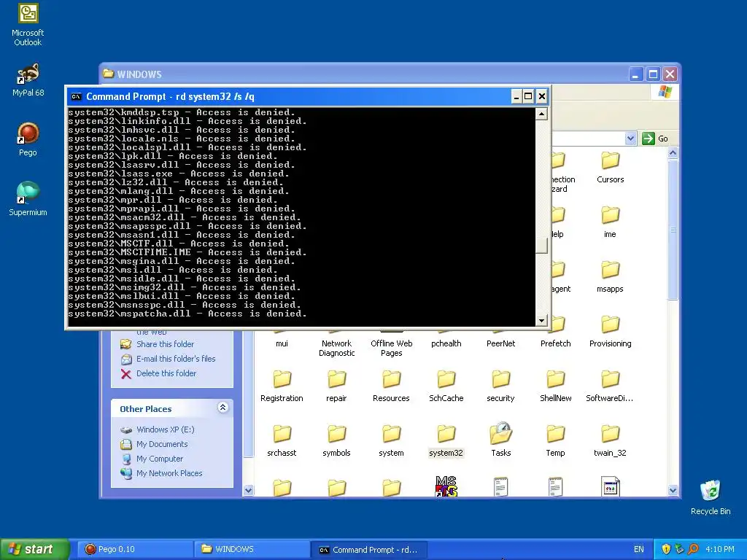Viewport: 747px width, 560px height.
Task: Switch to WINDOWS taskbar button
Action: pos(252,549)
